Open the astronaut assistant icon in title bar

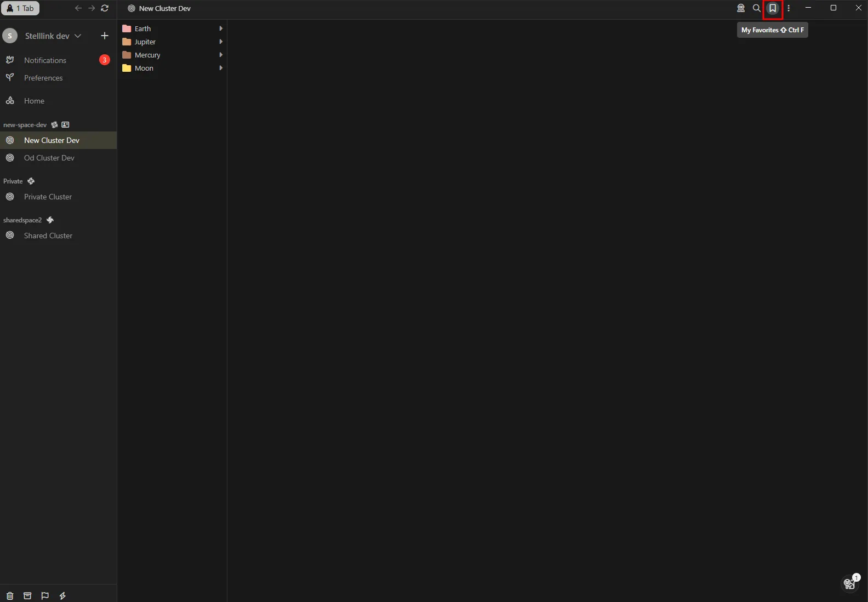coord(741,8)
